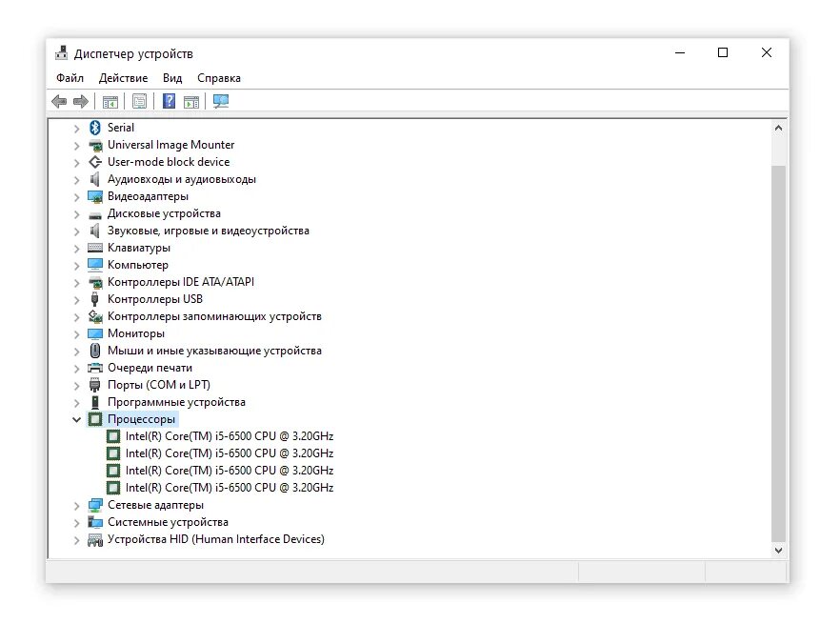
Task: Expand the User-mode block device node
Action: coord(76,163)
